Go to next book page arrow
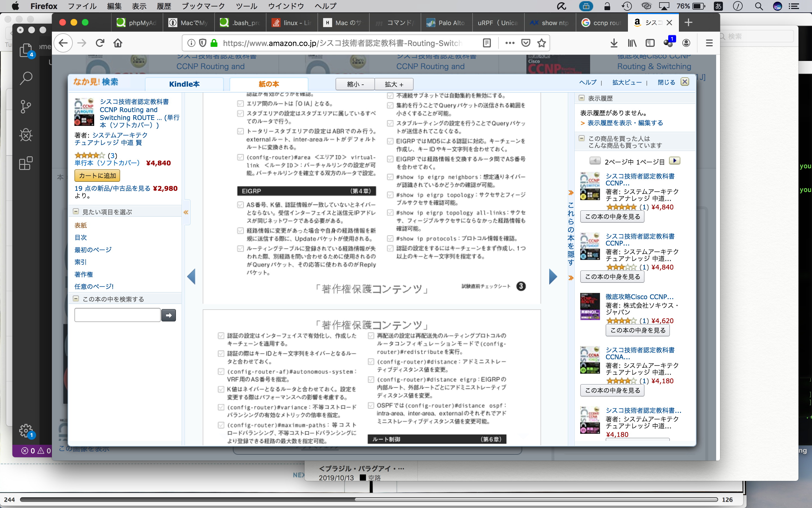The height and width of the screenshot is (508, 812). [553, 277]
